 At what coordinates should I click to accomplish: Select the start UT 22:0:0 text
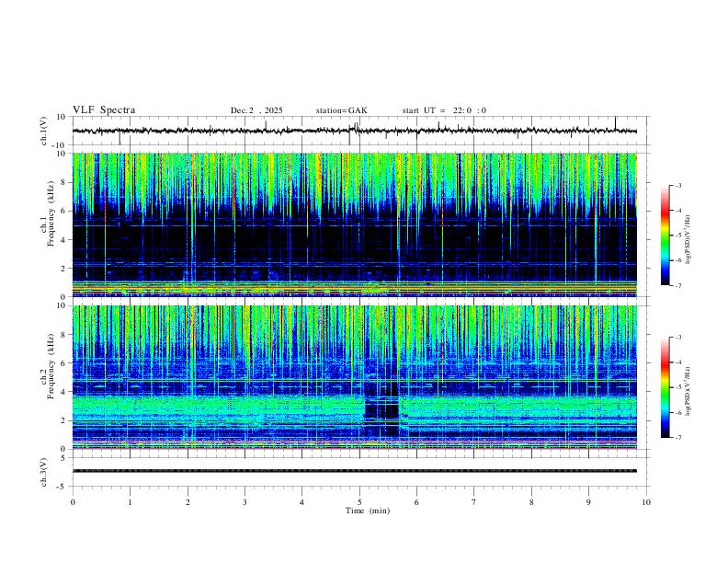444,110
